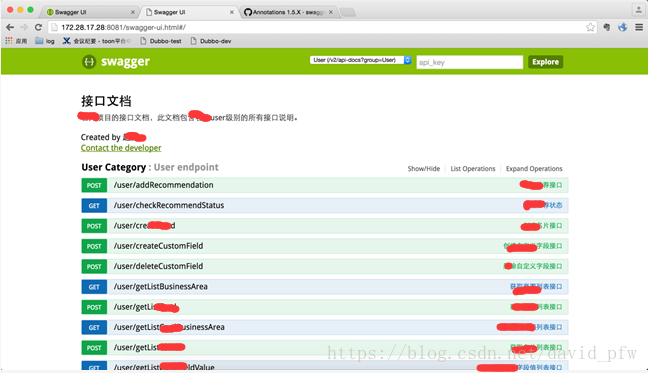Viewport: 648px width, 373px height.
Task: Go back with the browser back arrow
Action: [x=10, y=27]
